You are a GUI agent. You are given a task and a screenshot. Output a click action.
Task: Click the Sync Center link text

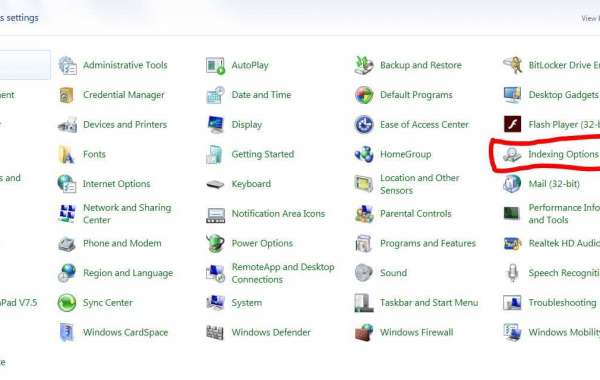[x=108, y=303]
